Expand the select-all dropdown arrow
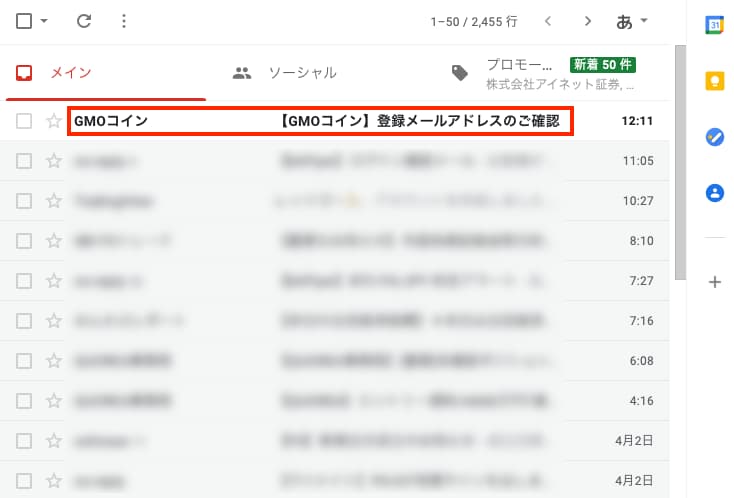734x498 pixels. click(x=44, y=21)
